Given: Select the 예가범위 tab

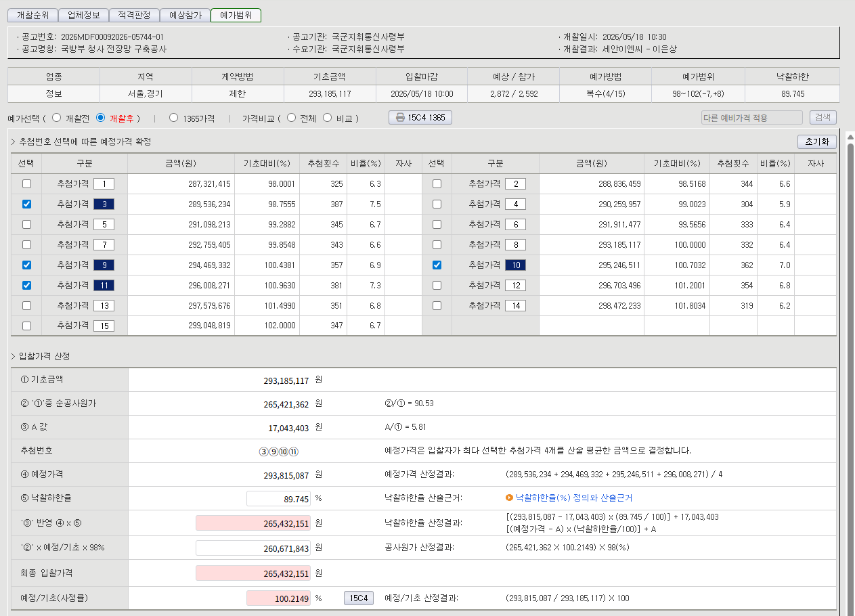Looking at the screenshot, I should point(236,15).
